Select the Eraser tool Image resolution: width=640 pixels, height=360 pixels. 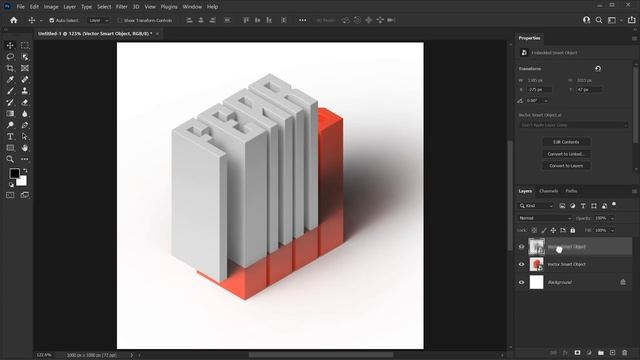[x=25, y=102]
